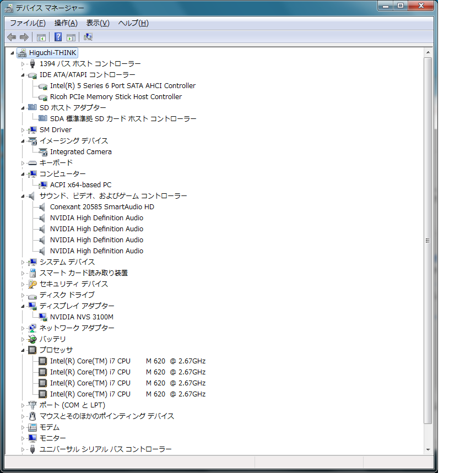Open the ヘルプ(H) menu

click(x=133, y=23)
